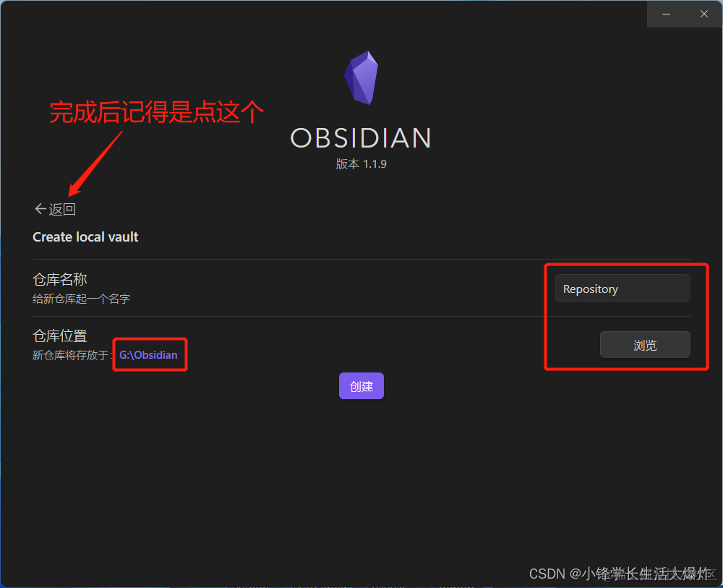Screen dimensions: 723x588
Task: Click the 仓库位置 setting label
Action: pyautogui.click(x=60, y=336)
